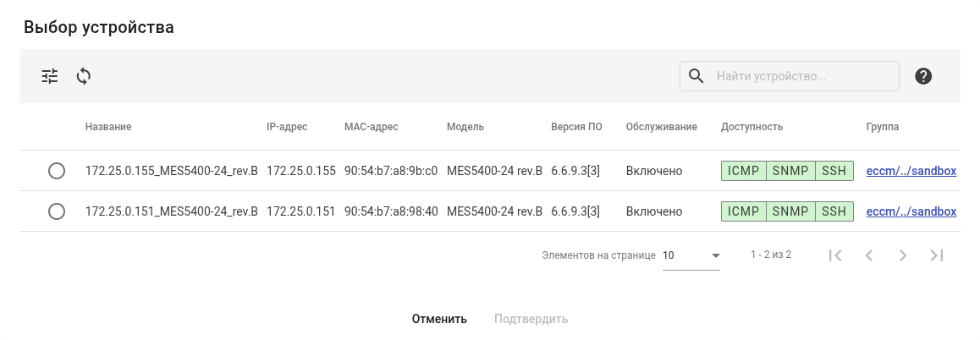
Task: Click the search magnifier icon
Action: (x=696, y=76)
